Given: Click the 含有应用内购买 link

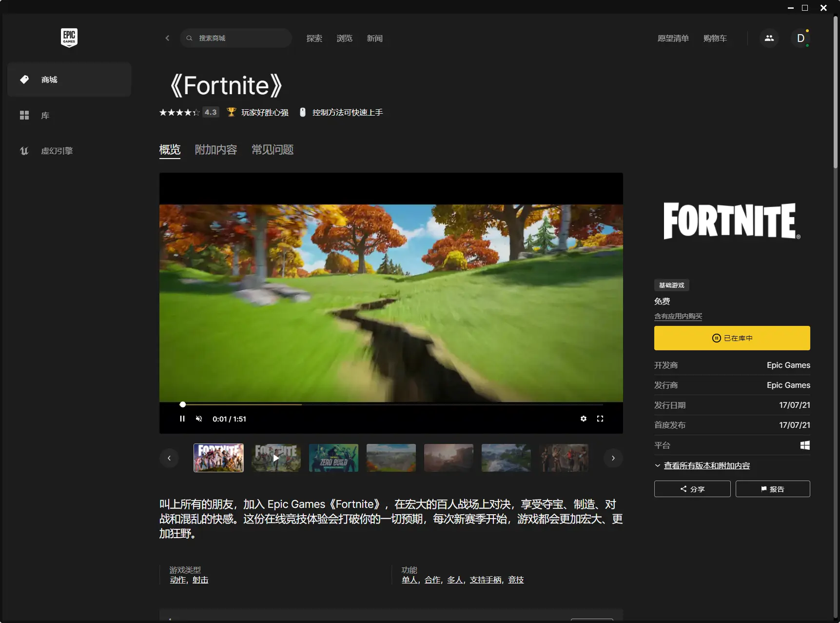Looking at the screenshot, I should coord(678,316).
